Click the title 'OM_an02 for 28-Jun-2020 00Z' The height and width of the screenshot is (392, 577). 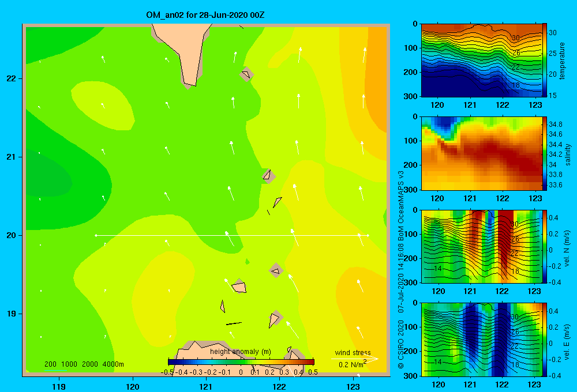(x=205, y=15)
